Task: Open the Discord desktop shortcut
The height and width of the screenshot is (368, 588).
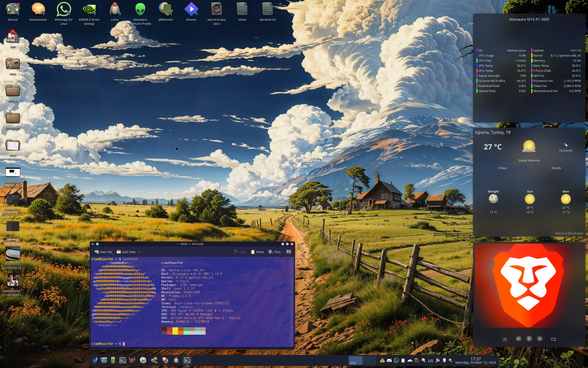Action: click(x=13, y=12)
